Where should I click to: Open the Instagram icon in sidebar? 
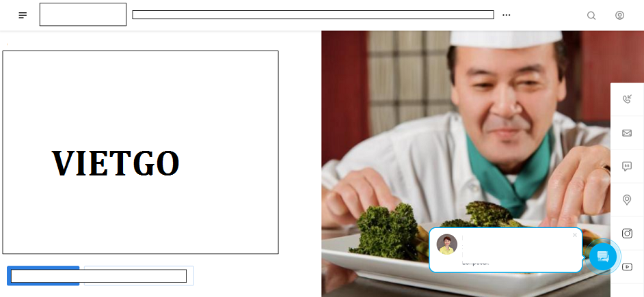(x=627, y=234)
